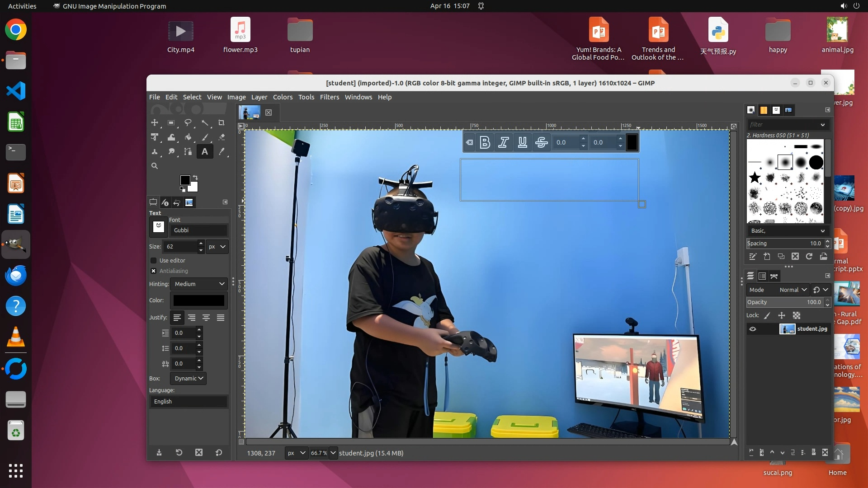Viewport: 868px width, 488px height.
Task: Select the Text tool in toolbox
Action: (205, 152)
